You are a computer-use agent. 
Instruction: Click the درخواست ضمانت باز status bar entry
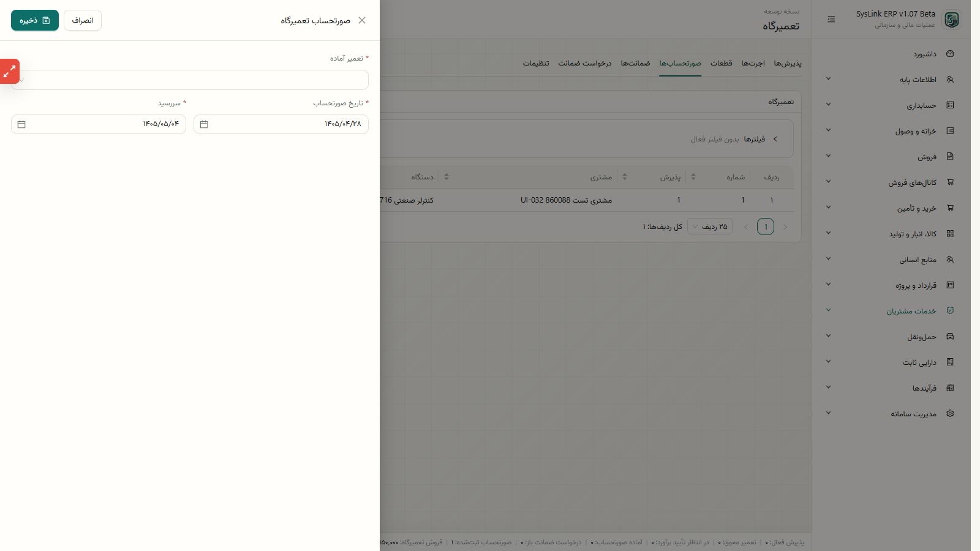[551, 542]
